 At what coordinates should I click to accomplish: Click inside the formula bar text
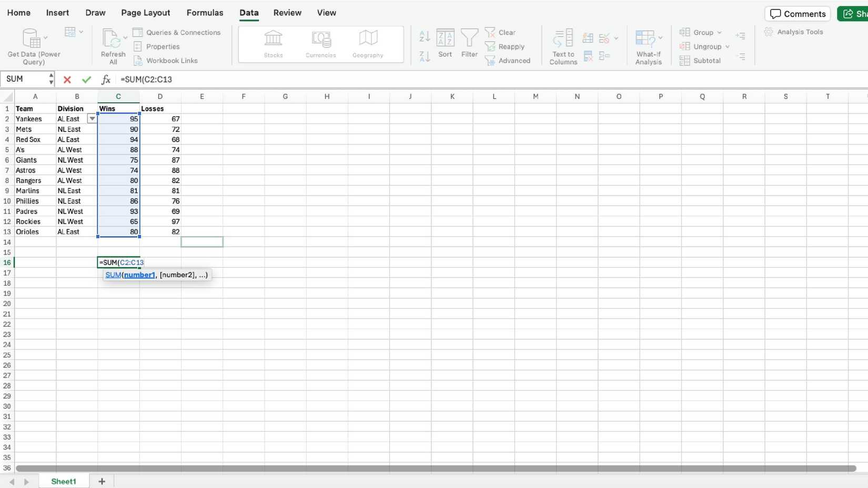(x=146, y=79)
